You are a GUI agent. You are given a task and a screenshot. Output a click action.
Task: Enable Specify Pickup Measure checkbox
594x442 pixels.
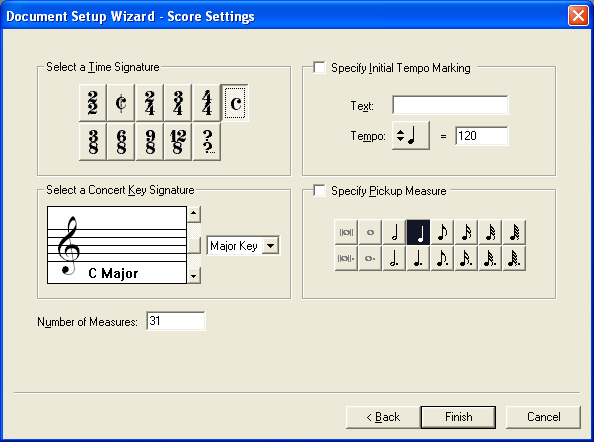tap(319, 191)
